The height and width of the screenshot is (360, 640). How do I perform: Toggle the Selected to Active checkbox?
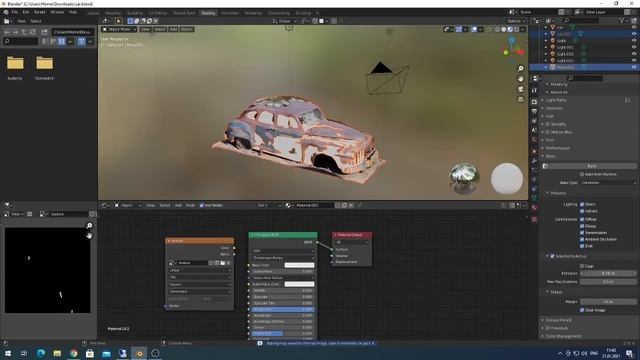pos(552,256)
